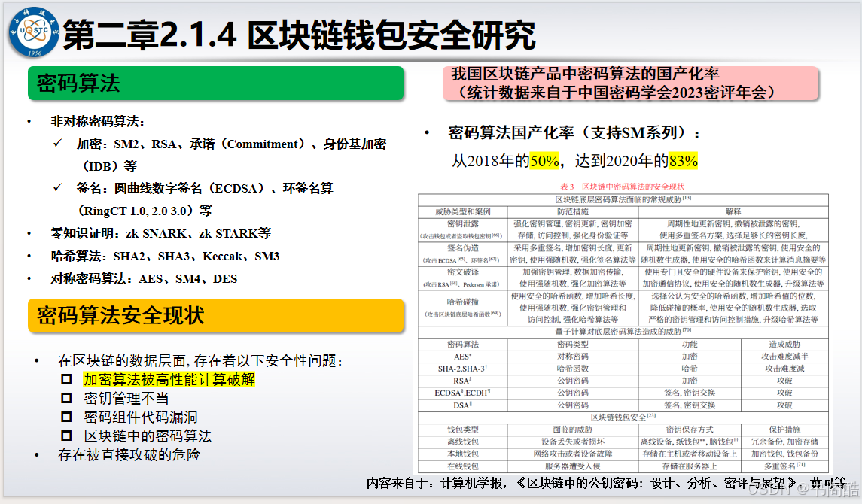Screen dimensions: 862x504
Task: Click the checkmark before 加密：SM2、RSA
Action: pyautogui.click(x=58, y=143)
